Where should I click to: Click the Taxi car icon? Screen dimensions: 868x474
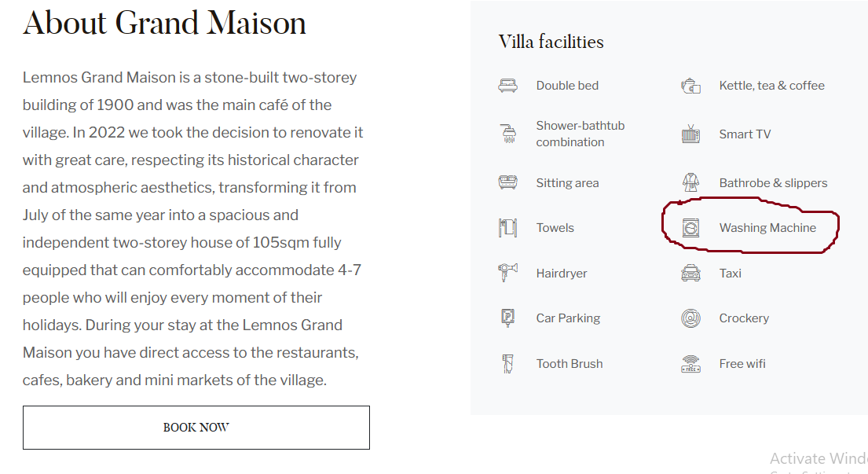[690, 274]
